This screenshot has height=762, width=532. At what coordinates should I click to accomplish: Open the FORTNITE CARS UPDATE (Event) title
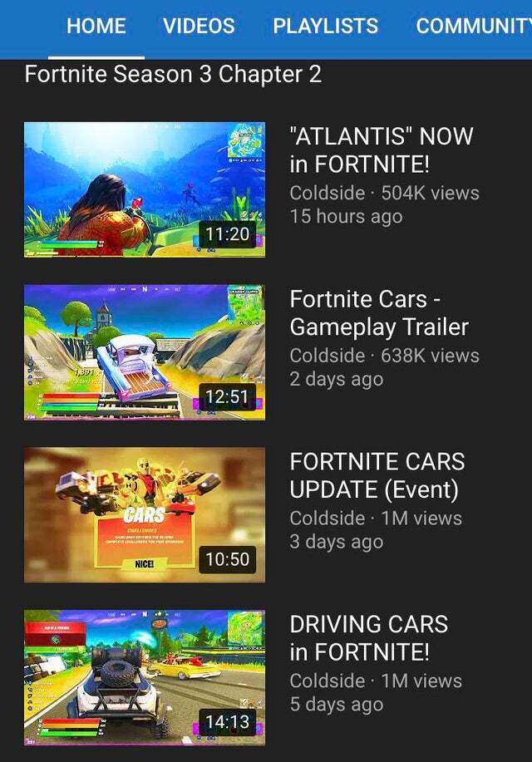point(377,475)
